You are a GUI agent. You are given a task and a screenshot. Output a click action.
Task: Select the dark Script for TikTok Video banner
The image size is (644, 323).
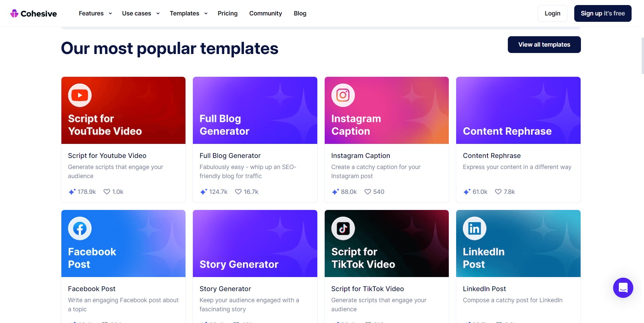(387, 244)
